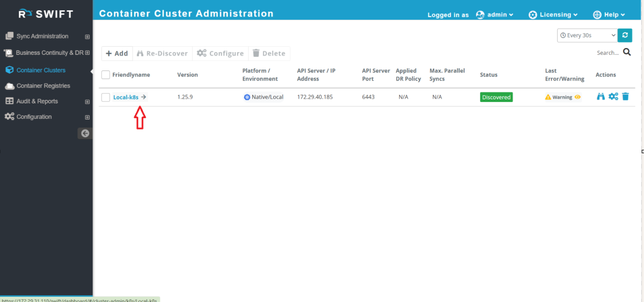Toggle the select-all header checkbox

click(x=106, y=75)
